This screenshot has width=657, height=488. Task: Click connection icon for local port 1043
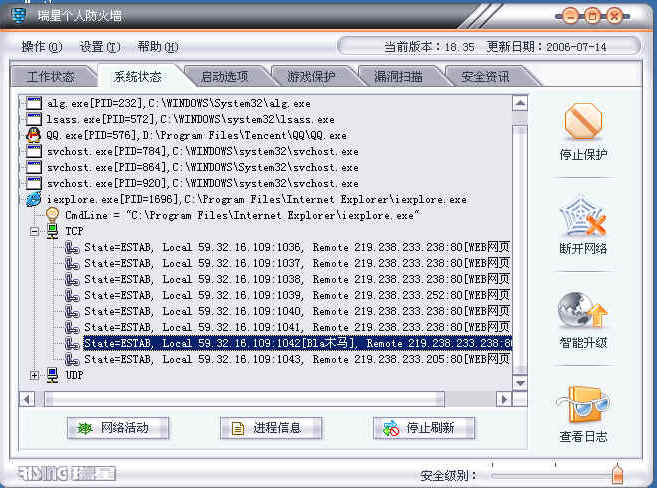72,359
